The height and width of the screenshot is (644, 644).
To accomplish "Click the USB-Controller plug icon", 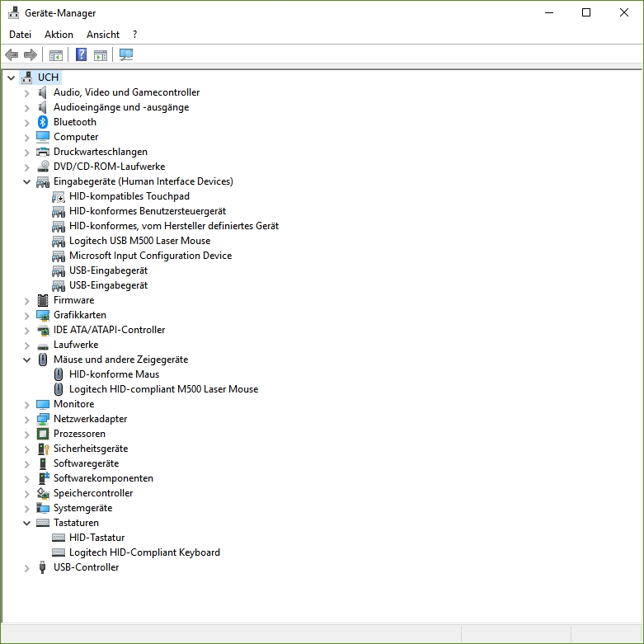I will coord(42,567).
